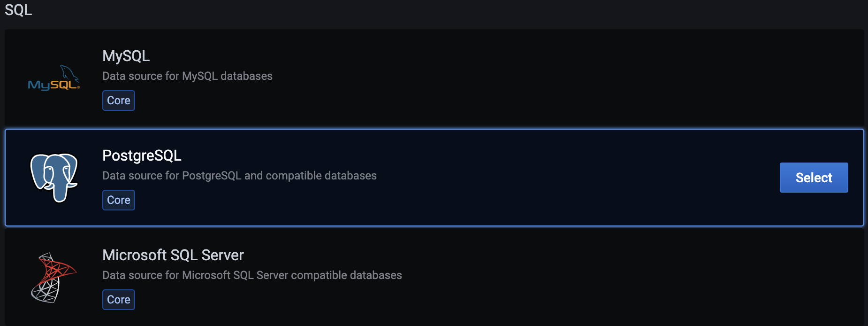The width and height of the screenshot is (868, 326).
Task: Open the PostgreSQL data source title
Action: [x=142, y=155]
